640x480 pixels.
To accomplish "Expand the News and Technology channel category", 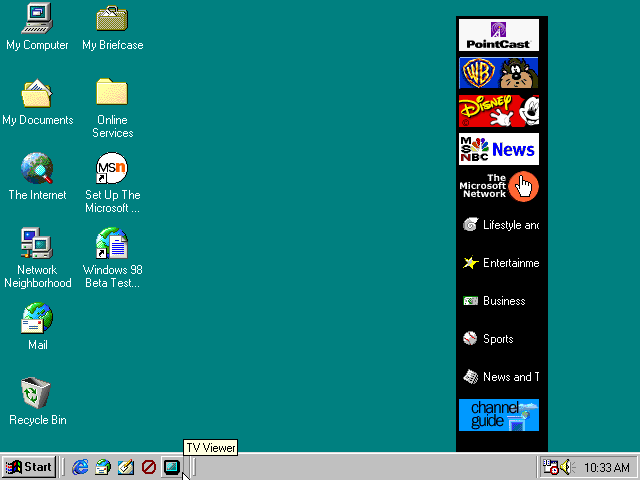I will pyautogui.click(x=501, y=377).
